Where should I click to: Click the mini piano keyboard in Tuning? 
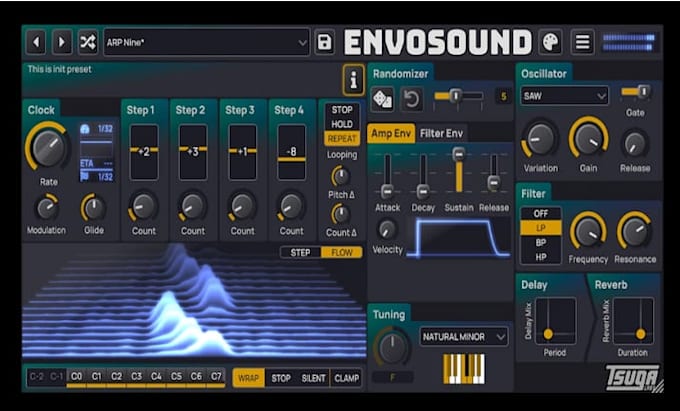[464, 369]
